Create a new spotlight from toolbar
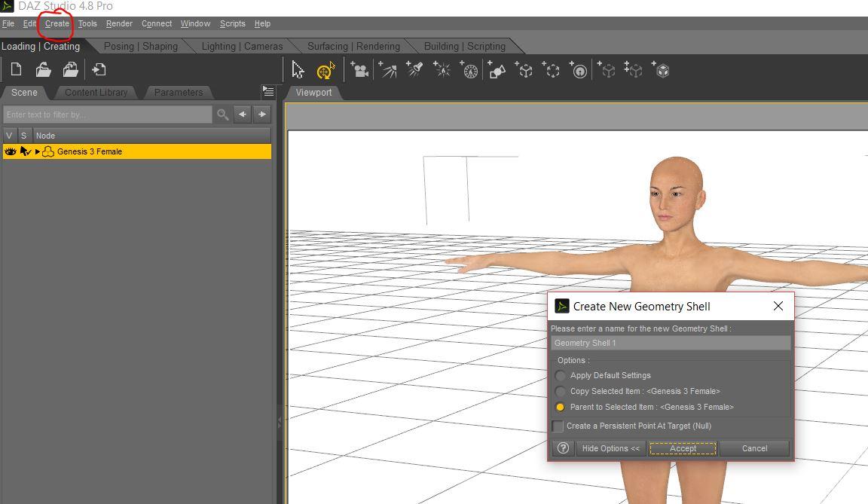This screenshot has width=868, height=504. pyautogui.click(x=414, y=70)
